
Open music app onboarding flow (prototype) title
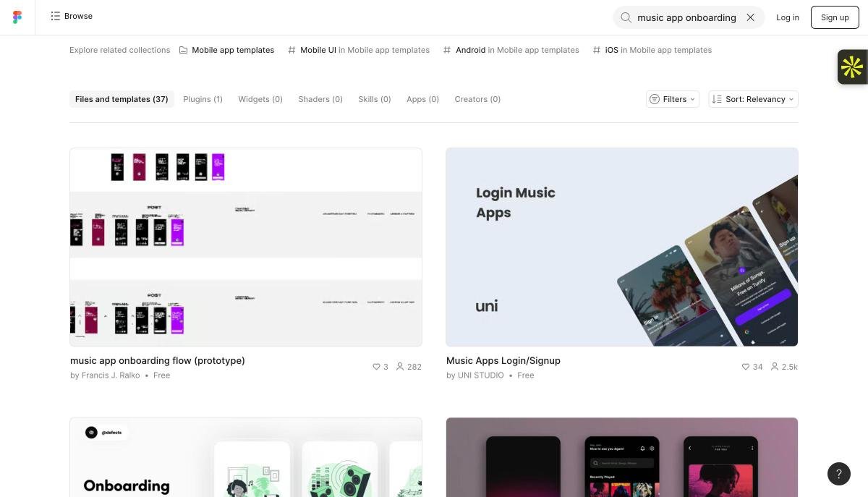(158, 360)
